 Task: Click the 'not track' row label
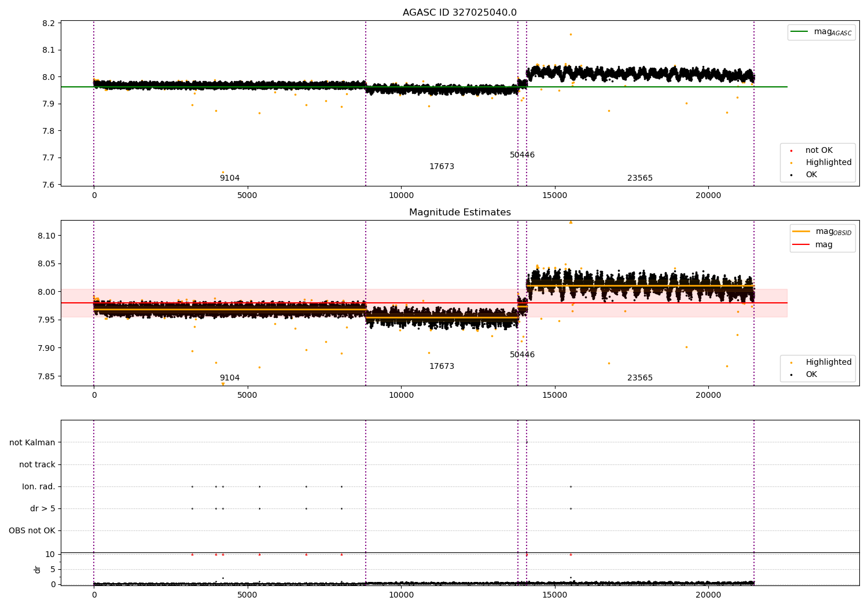(37, 465)
